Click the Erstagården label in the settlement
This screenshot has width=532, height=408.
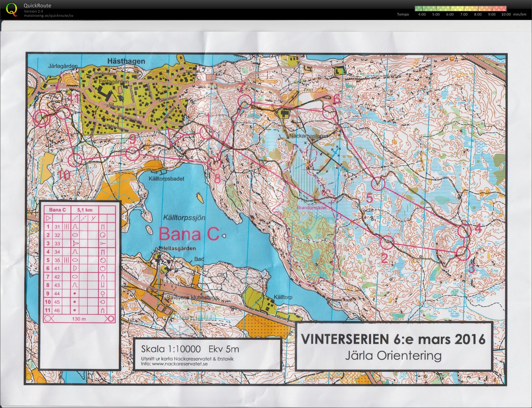point(114,82)
